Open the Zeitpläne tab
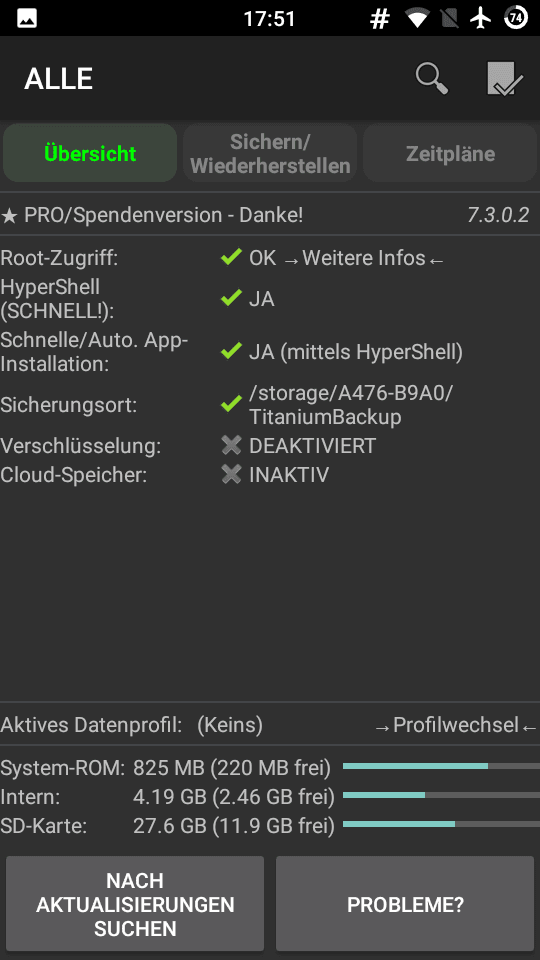 click(450, 153)
